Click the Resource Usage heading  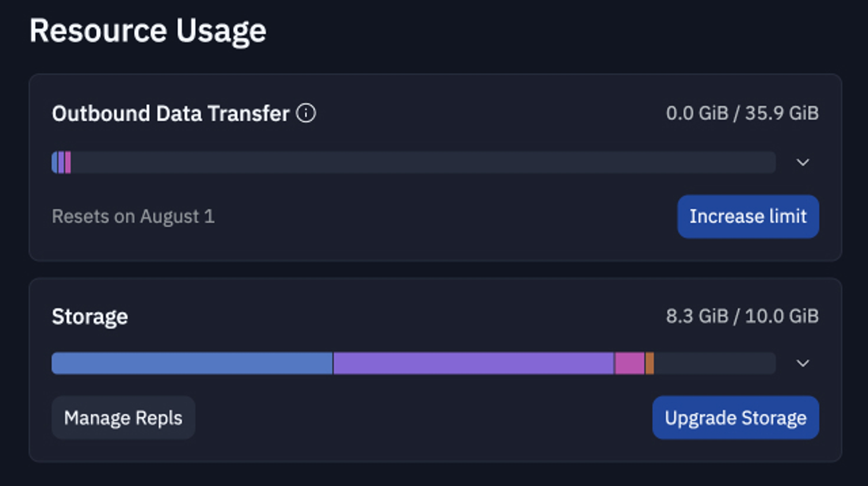(x=148, y=31)
